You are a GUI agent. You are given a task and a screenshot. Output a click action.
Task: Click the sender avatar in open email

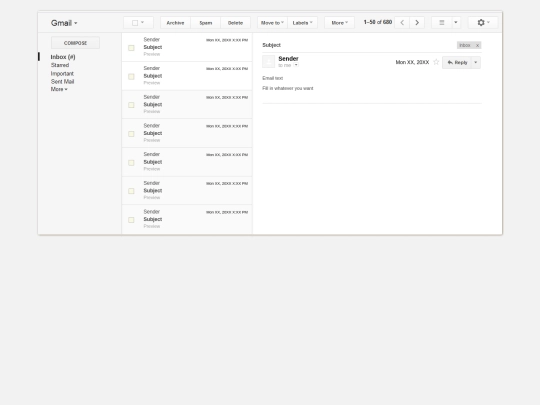click(x=269, y=62)
